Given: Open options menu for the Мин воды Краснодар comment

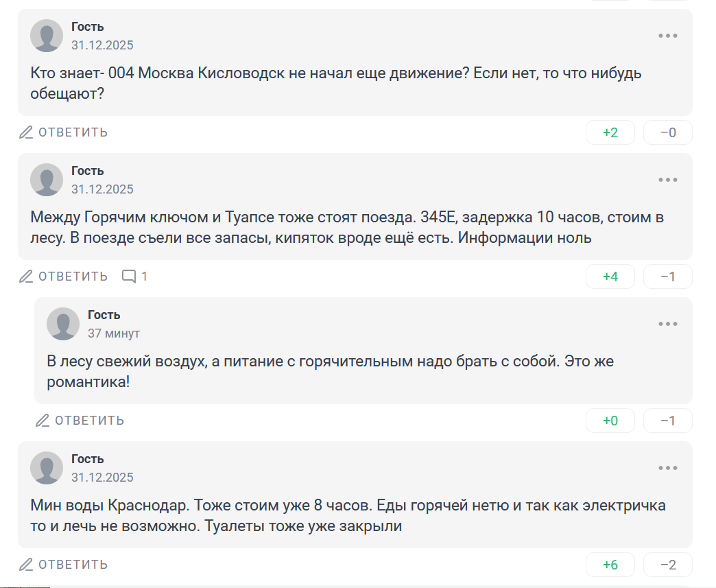Looking at the screenshot, I should (667, 468).
